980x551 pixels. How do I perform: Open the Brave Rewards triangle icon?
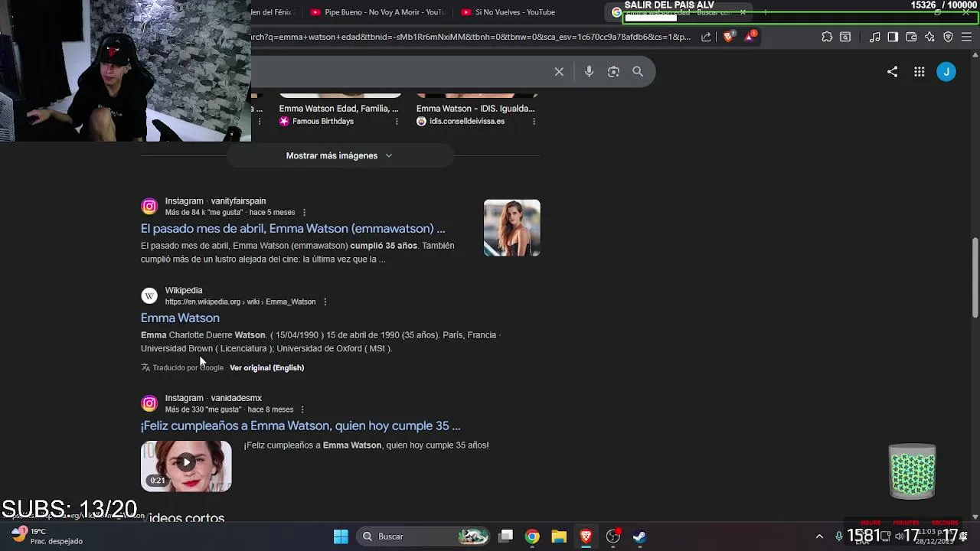pyautogui.click(x=750, y=36)
